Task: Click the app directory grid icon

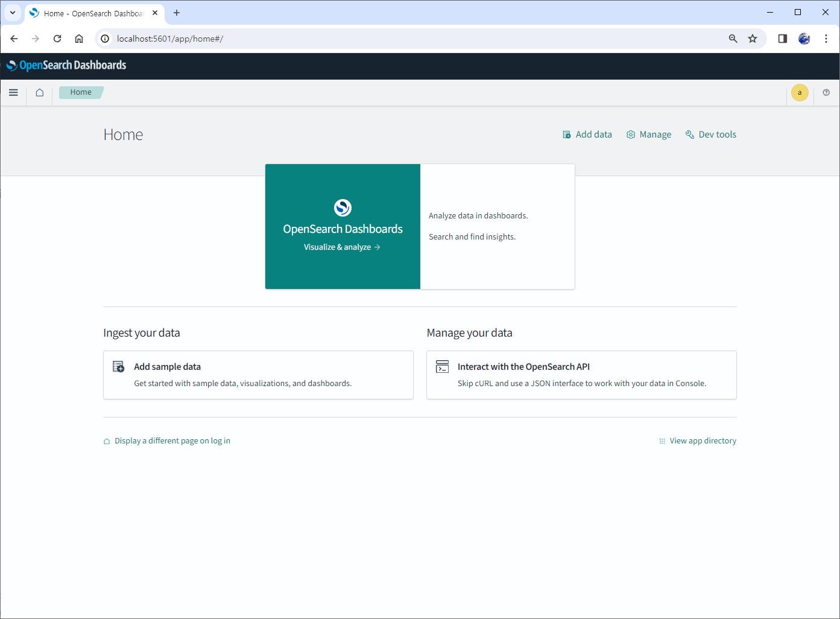Action: click(662, 441)
